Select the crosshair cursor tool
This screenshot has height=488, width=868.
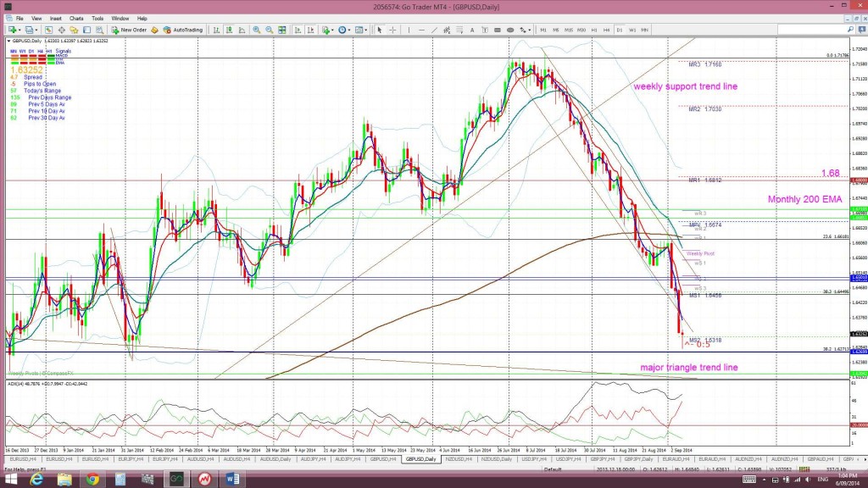(x=391, y=30)
